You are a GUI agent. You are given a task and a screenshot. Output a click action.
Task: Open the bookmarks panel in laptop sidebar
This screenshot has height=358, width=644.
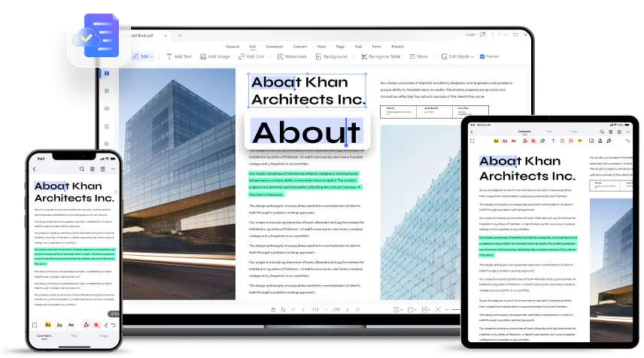click(107, 91)
